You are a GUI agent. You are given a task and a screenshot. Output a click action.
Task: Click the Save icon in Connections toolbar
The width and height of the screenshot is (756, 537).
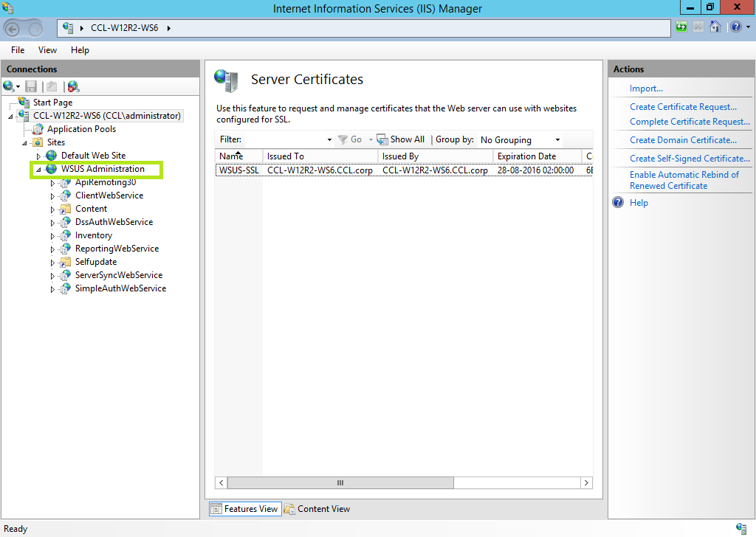coord(31,86)
